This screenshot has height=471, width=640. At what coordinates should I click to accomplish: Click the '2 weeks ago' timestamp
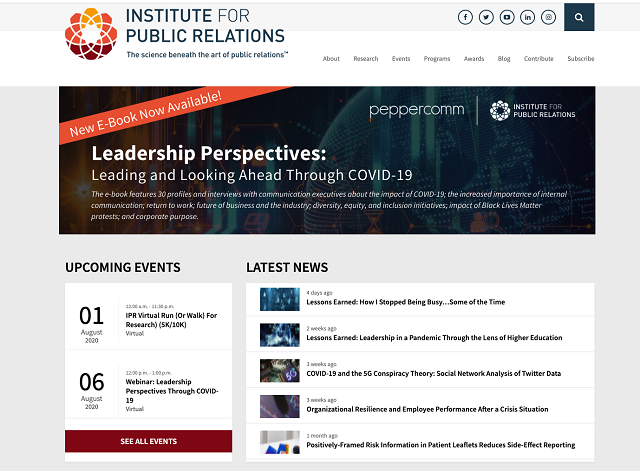click(321, 328)
